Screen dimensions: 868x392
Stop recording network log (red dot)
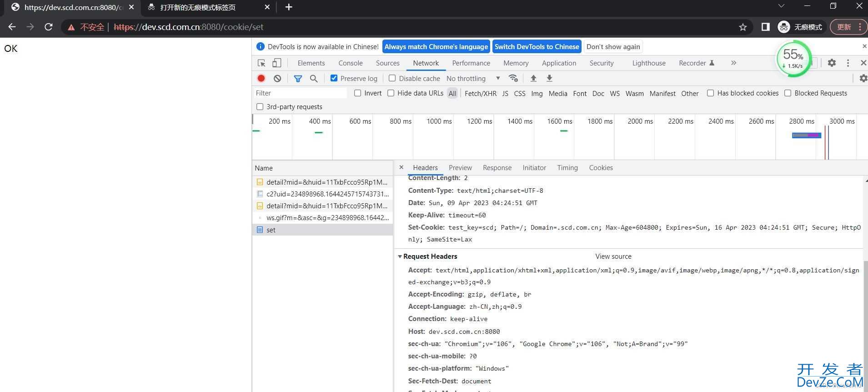coord(261,78)
